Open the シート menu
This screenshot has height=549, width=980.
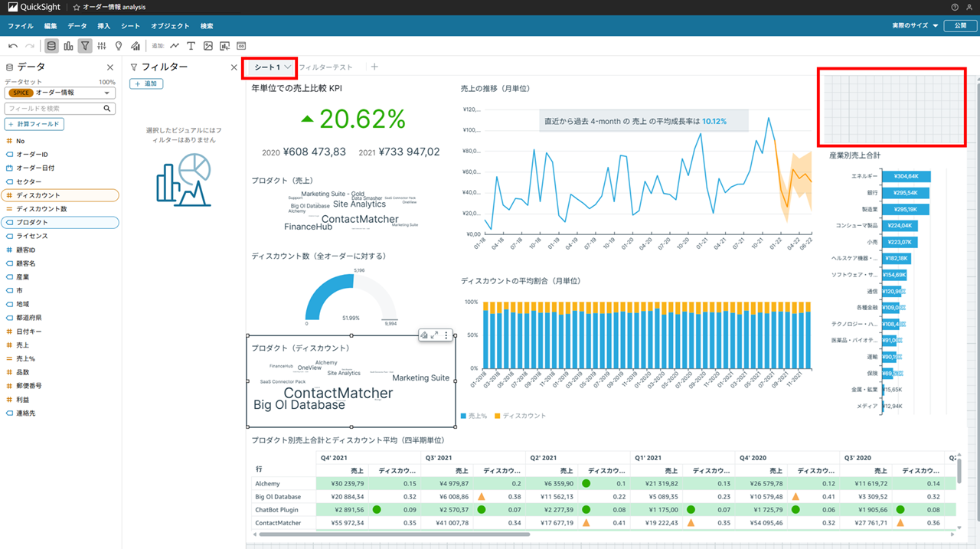131,26
